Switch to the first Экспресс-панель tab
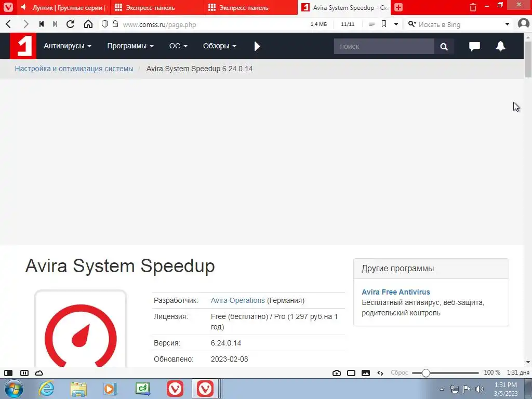This screenshot has width=532, height=399. click(157, 7)
